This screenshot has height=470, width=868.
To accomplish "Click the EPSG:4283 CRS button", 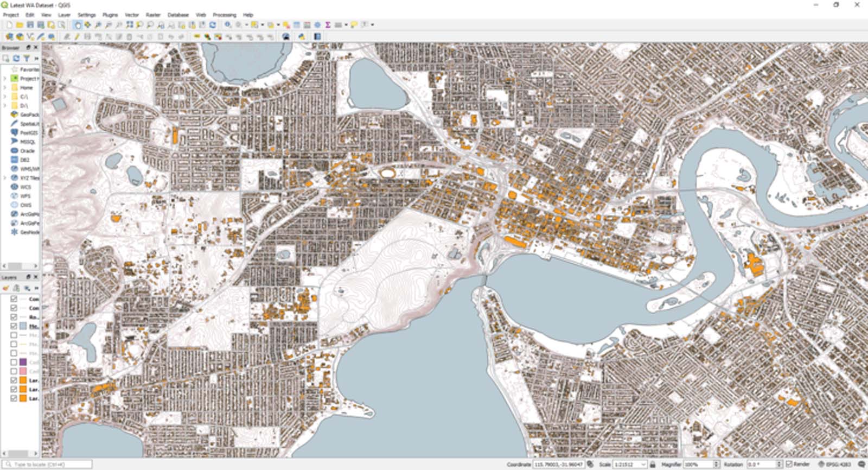I will click(x=834, y=465).
